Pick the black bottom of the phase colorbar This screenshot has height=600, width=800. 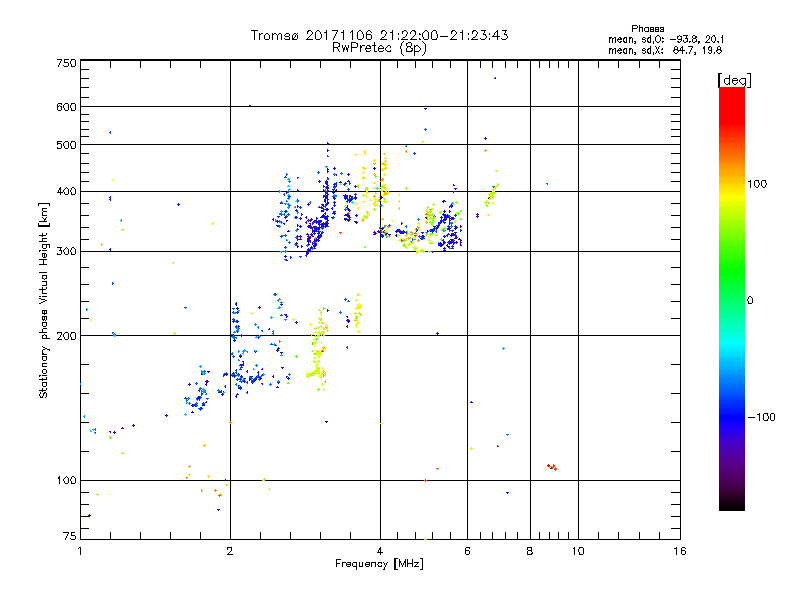[x=732, y=503]
